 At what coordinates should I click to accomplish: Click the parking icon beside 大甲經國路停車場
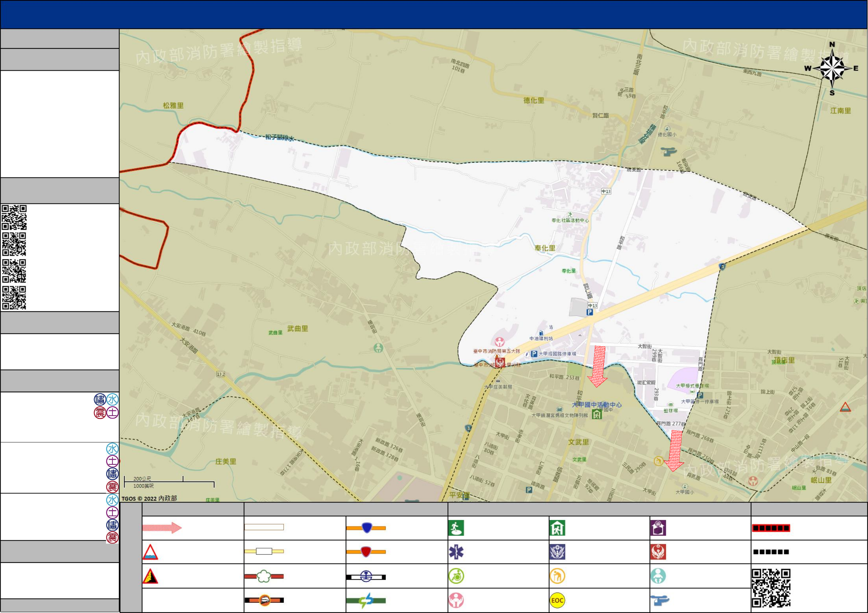[534, 354]
